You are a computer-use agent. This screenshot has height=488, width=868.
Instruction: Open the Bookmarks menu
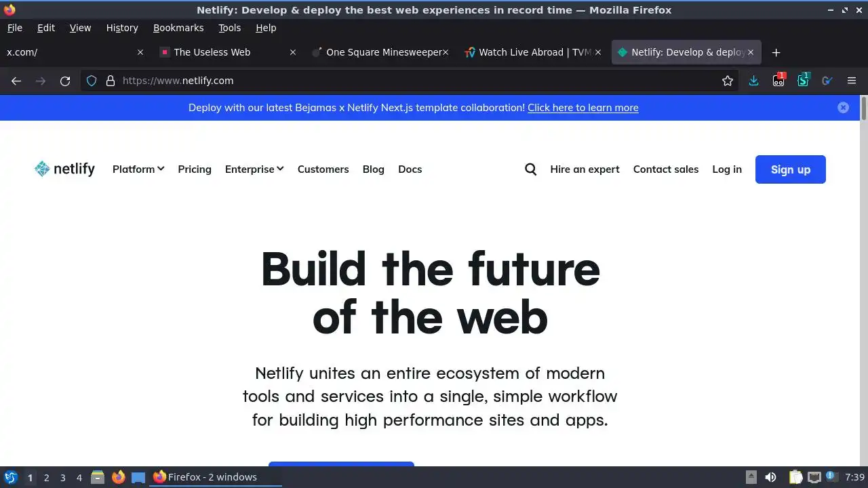178,28
